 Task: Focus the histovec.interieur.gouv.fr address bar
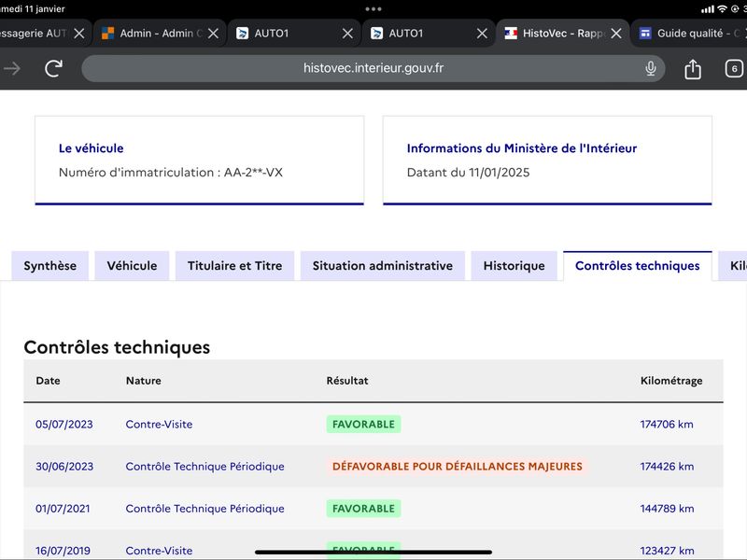point(373,68)
